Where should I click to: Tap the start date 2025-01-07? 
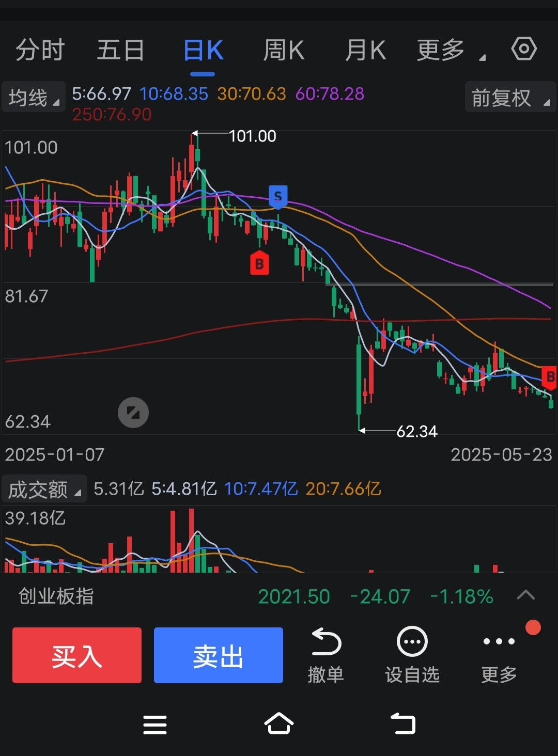click(x=55, y=454)
